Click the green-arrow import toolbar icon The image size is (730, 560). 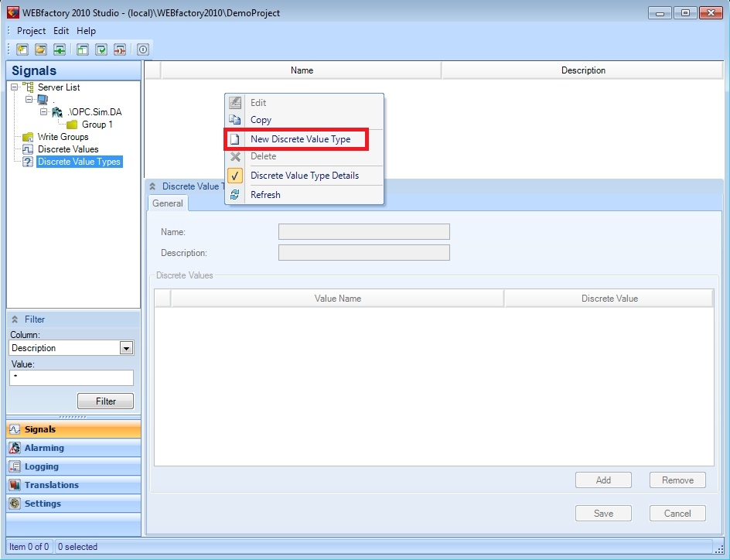[x=60, y=50]
